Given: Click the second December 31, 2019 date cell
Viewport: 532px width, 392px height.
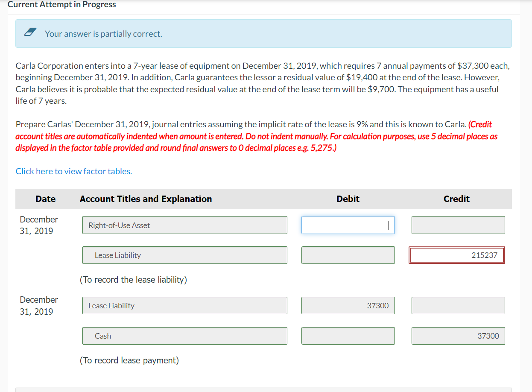Looking at the screenshot, I should [39, 305].
